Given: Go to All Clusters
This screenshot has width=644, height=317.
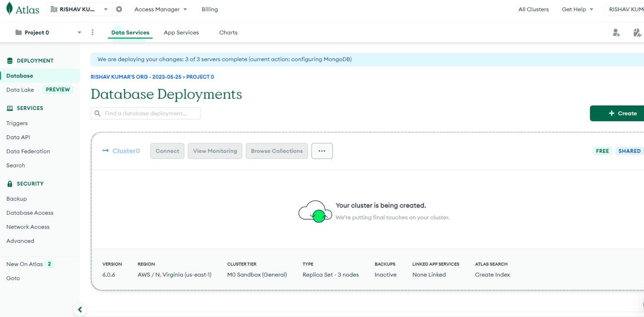Looking at the screenshot, I should [x=533, y=9].
